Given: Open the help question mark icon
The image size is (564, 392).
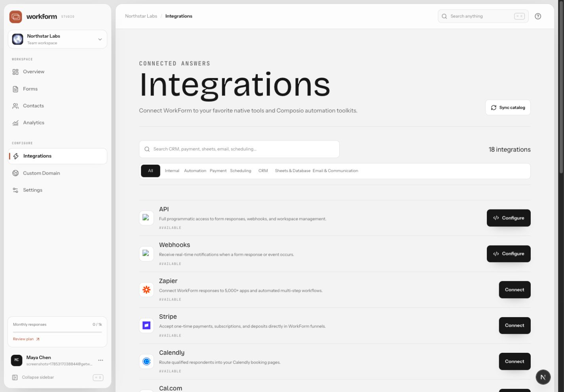Looking at the screenshot, I should pos(538,16).
